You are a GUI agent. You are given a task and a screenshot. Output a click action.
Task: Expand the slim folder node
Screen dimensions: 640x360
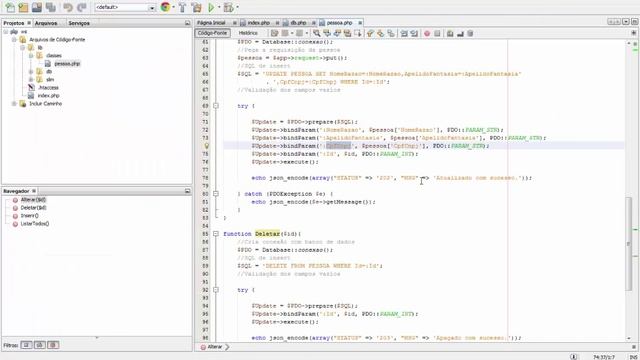[31, 80]
